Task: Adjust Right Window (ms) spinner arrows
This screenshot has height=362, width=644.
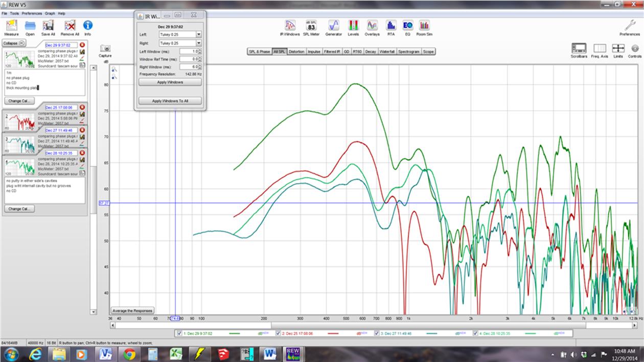Action: click(200, 67)
